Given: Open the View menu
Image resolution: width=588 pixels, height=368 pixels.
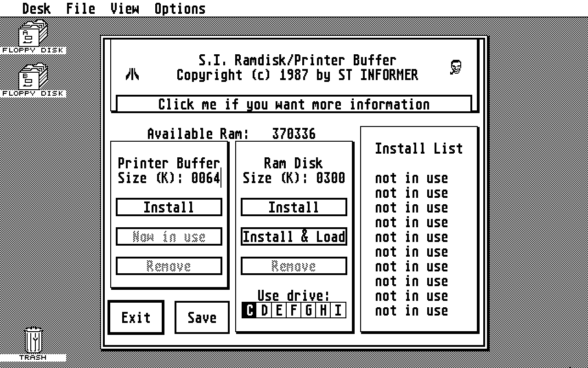Looking at the screenshot, I should pyautogui.click(x=124, y=8).
